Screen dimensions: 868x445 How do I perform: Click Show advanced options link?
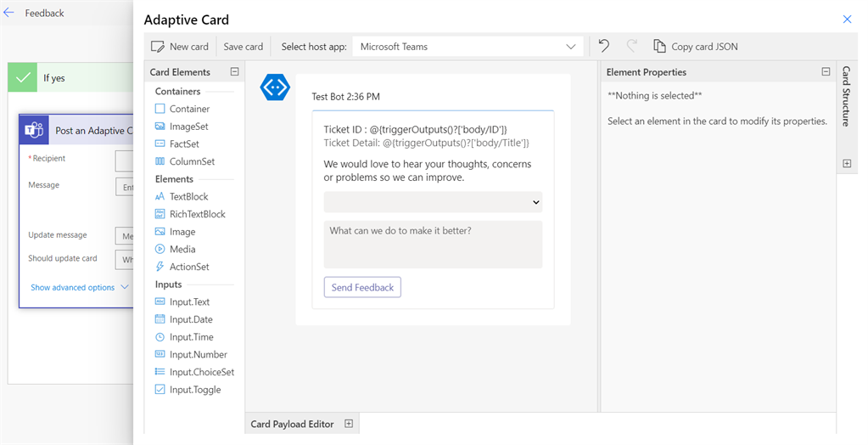[79, 287]
